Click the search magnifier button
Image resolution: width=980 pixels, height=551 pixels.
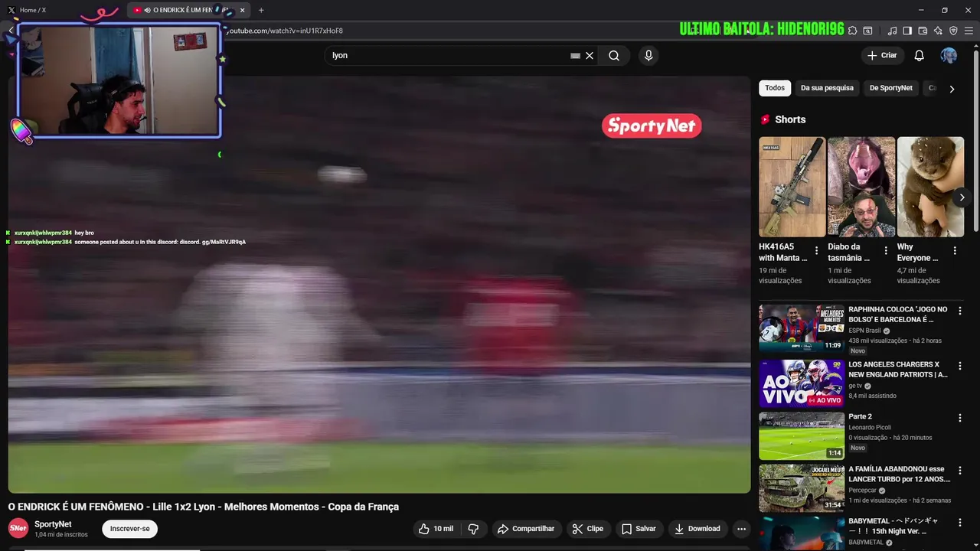click(x=614, y=55)
